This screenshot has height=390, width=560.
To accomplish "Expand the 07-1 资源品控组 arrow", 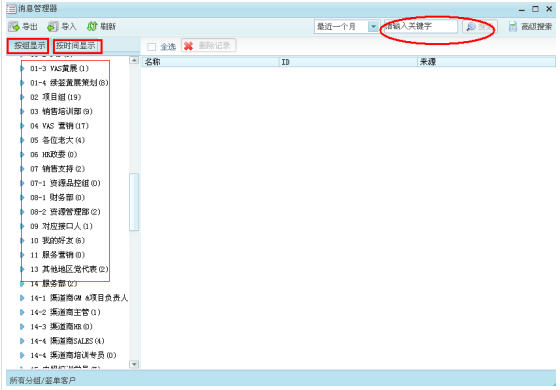I will [22, 183].
